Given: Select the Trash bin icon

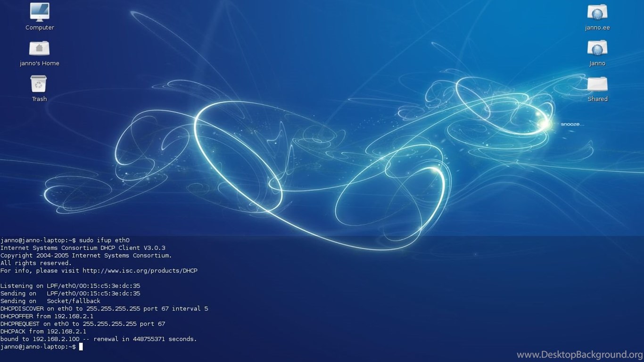Looking at the screenshot, I should pyautogui.click(x=39, y=84).
